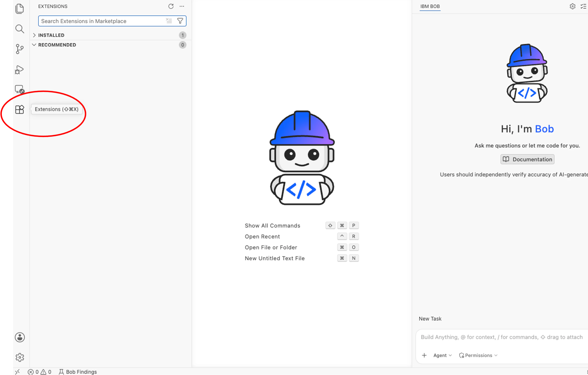The image size is (588, 375).
Task: Open the Manage gear in activity bar
Action: pos(20,357)
